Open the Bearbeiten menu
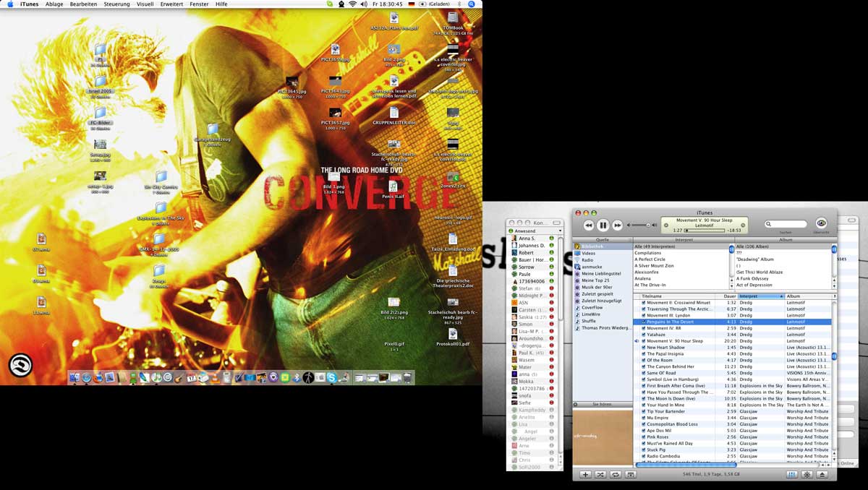868x490 pixels. tap(85, 4)
